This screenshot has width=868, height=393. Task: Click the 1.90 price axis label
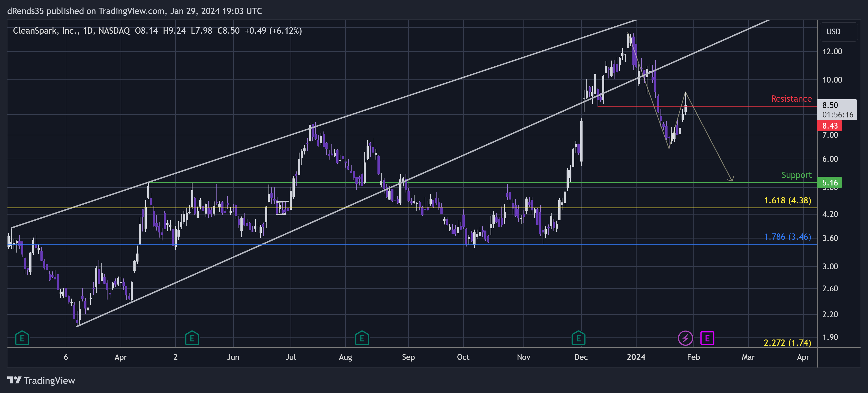(x=830, y=337)
